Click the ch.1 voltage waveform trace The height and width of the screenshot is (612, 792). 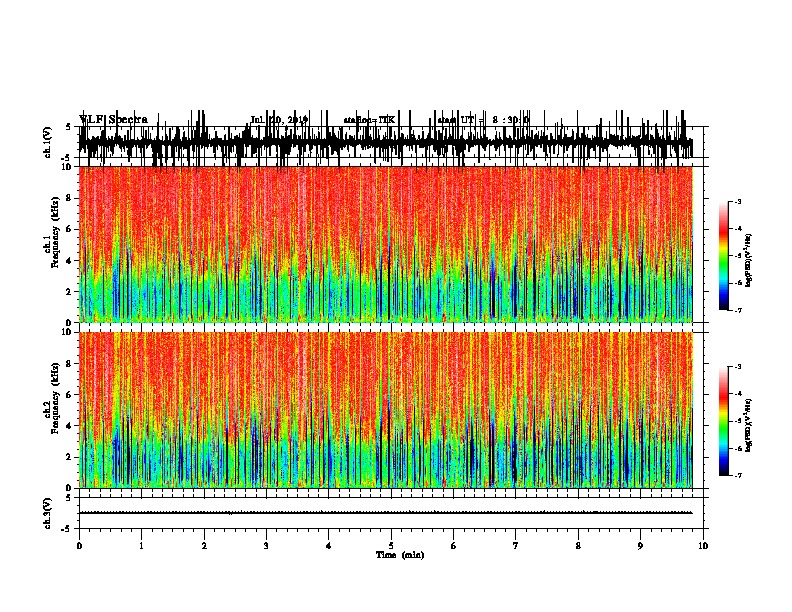pos(386,142)
